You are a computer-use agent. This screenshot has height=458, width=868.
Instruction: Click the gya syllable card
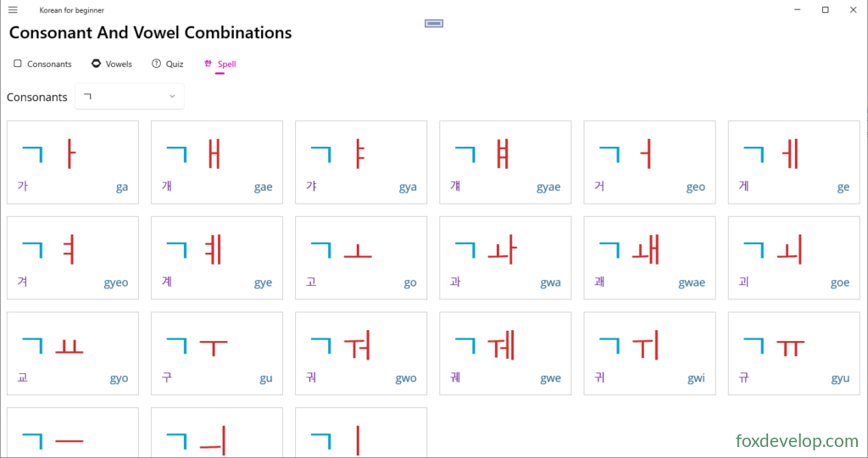click(x=361, y=162)
